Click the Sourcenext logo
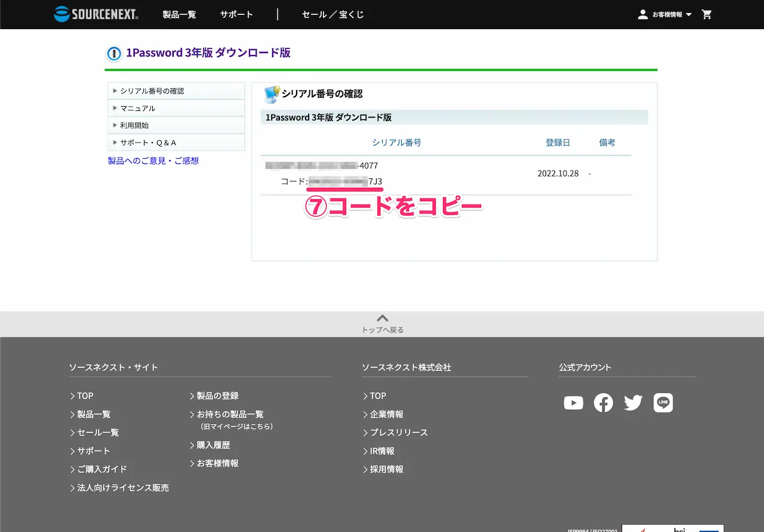Image resolution: width=764 pixels, height=532 pixels. pyautogui.click(x=96, y=14)
